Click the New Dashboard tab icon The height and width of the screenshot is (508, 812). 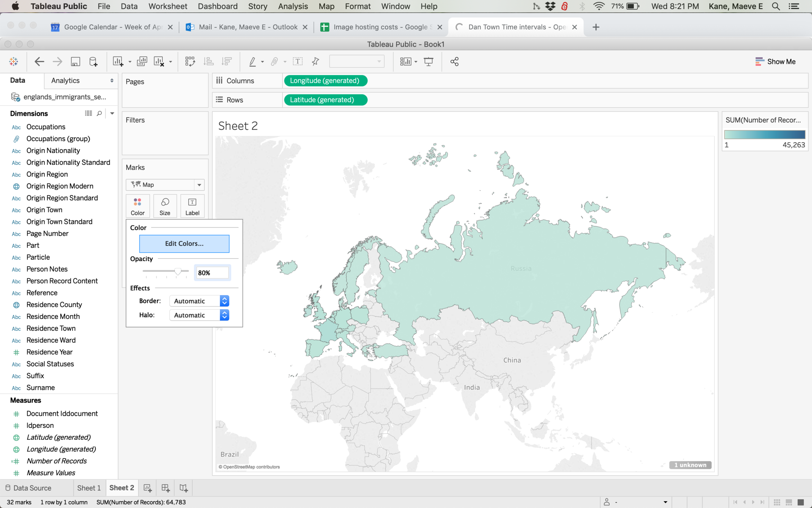tap(165, 488)
